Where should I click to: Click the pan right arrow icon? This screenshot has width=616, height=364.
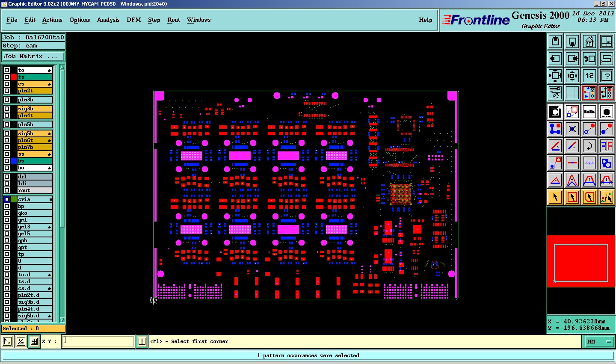click(x=572, y=59)
